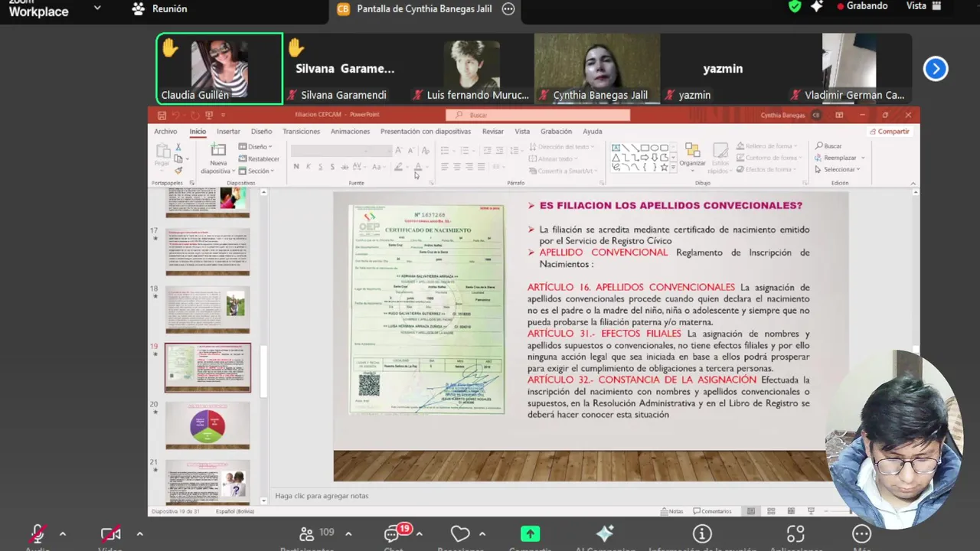Click the increase font size icon
980x551 pixels.
pos(398,150)
